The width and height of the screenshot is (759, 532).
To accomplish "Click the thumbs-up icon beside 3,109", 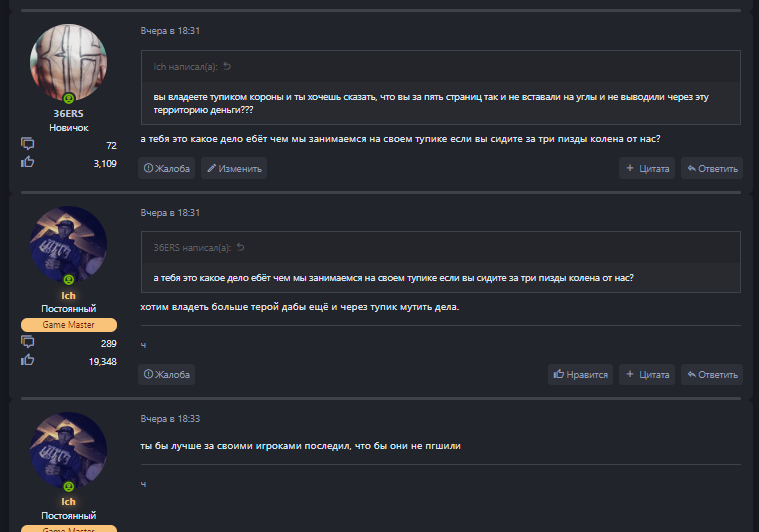I will tap(27, 162).
